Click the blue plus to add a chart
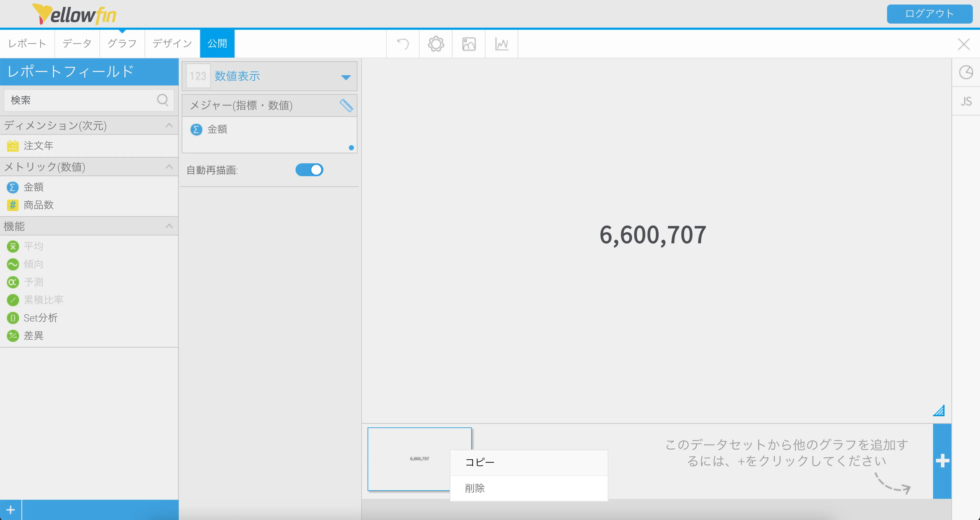This screenshot has height=520, width=980. pyautogui.click(x=942, y=461)
